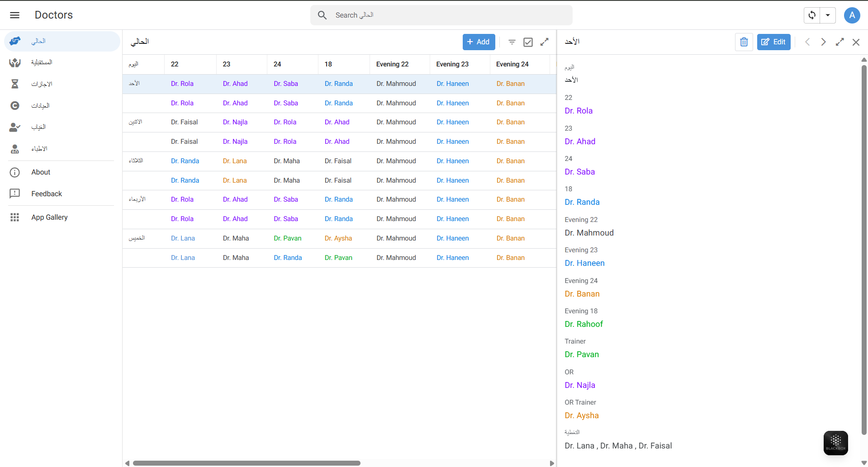
Task: Open the navigation drawer with the hamburger icon
Action: (x=14, y=15)
